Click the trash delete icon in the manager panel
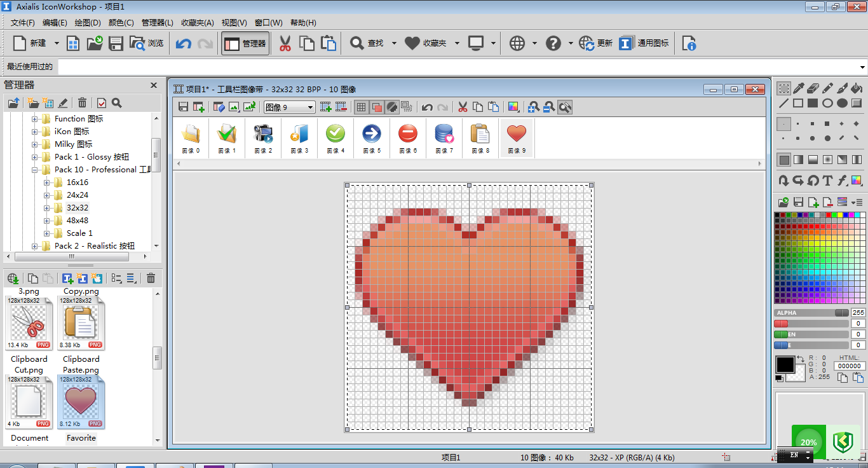 coord(82,103)
